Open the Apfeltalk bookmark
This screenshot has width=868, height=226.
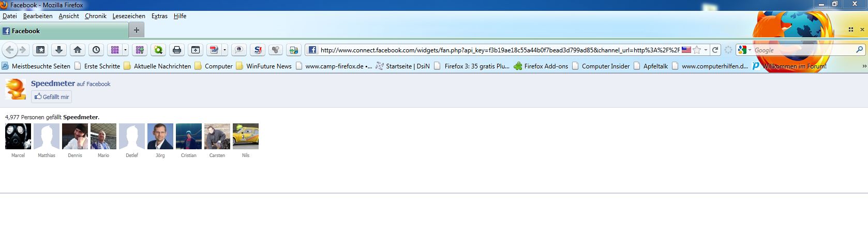coord(651,66)
